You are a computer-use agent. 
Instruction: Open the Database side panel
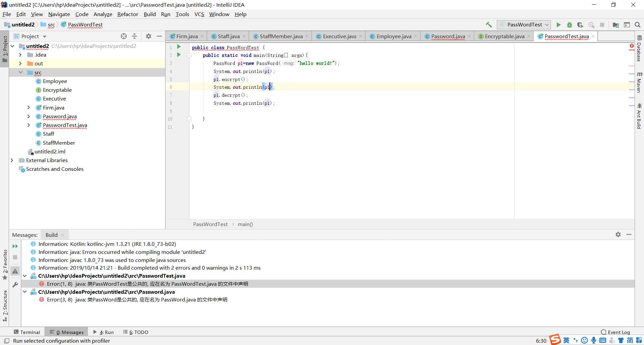[x=639, y=48]
